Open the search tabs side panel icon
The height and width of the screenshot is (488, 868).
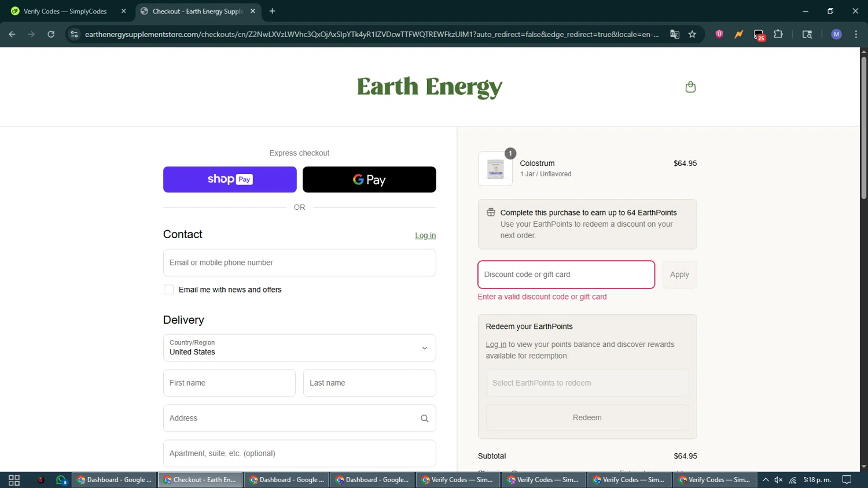807,34
